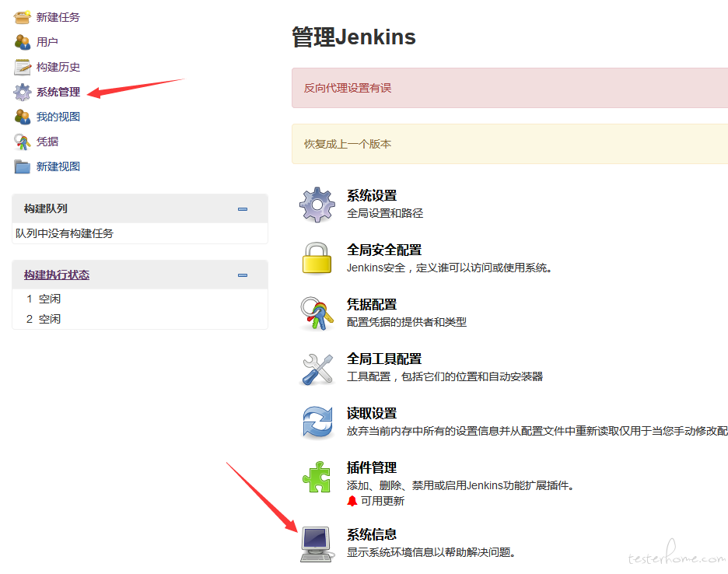
Task: Click the red bell beside 可用更新
Action: (x=352, y=501)
